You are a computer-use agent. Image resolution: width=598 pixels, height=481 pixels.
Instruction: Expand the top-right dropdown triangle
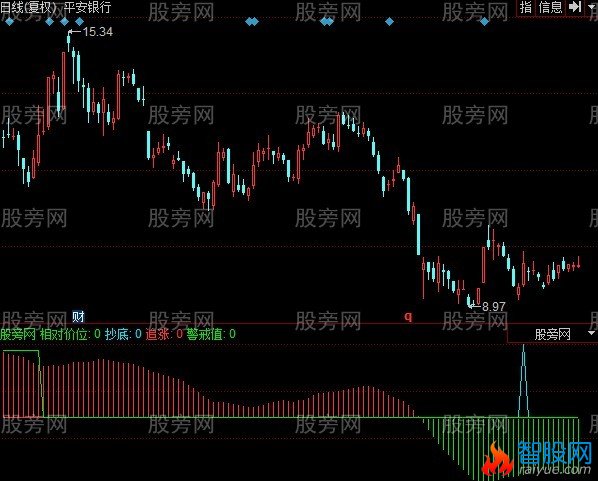point(592,7)
